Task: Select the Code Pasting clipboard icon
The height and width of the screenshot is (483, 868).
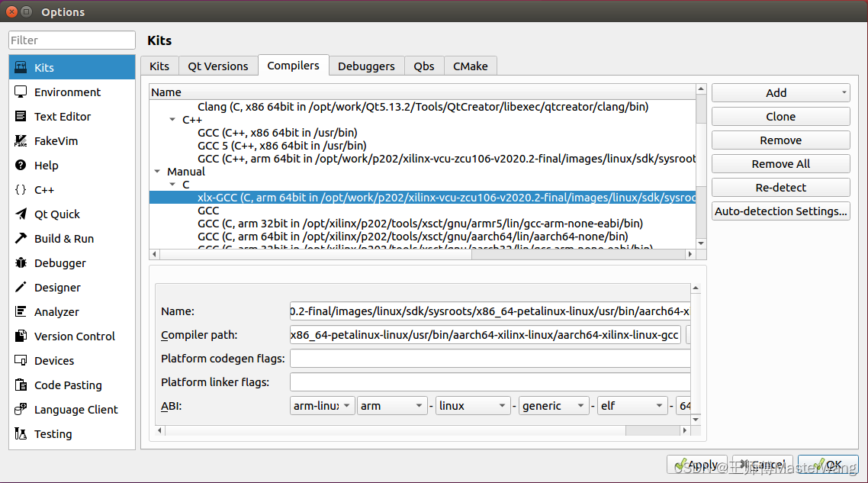Action: point(21,385)
